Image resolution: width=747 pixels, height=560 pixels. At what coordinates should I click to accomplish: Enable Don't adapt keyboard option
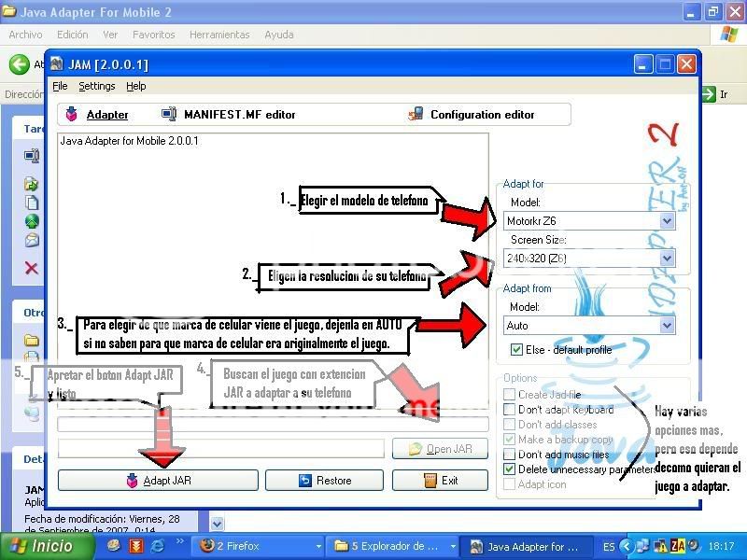click(509, 410)
